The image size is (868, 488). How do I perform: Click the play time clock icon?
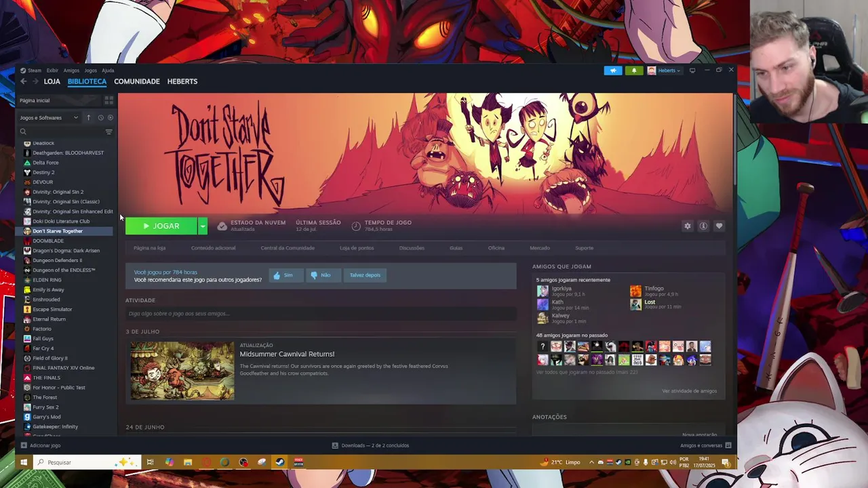pyautogui.click(x=356, y=226)
